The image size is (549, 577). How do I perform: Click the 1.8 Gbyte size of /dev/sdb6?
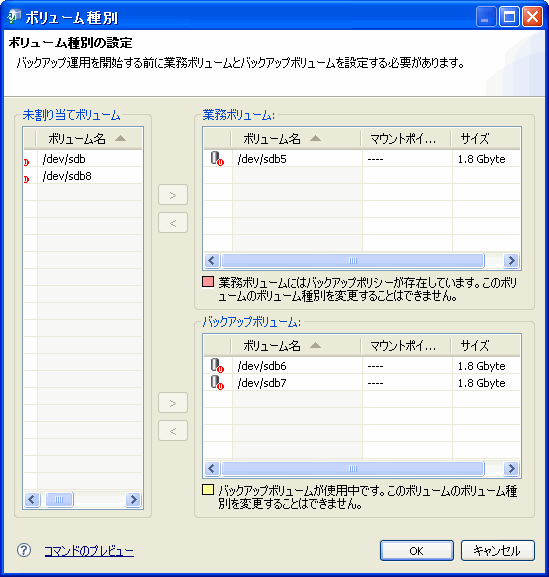[481, 366]
